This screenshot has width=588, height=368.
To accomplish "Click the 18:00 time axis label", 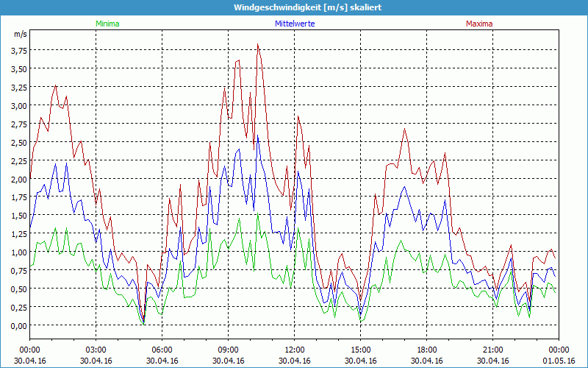I will [x=427, y=350].
